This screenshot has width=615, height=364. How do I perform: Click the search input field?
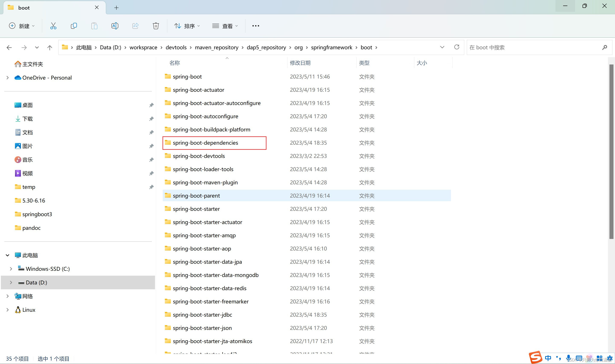pyautogui.click(x=538, y=47)
